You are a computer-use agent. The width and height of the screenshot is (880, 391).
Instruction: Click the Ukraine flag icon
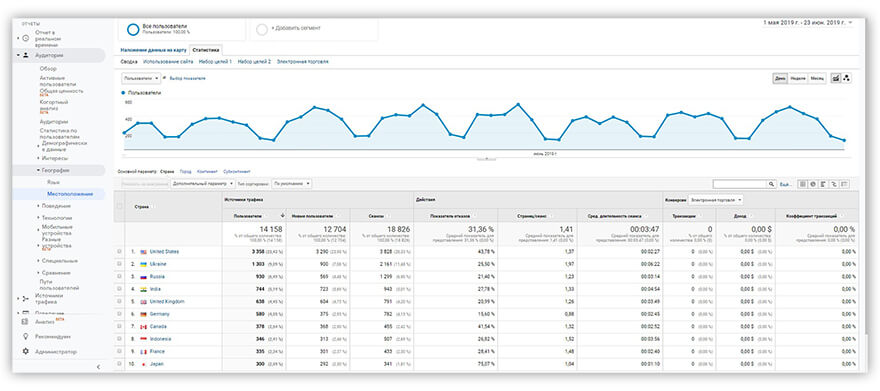[143, 264]
